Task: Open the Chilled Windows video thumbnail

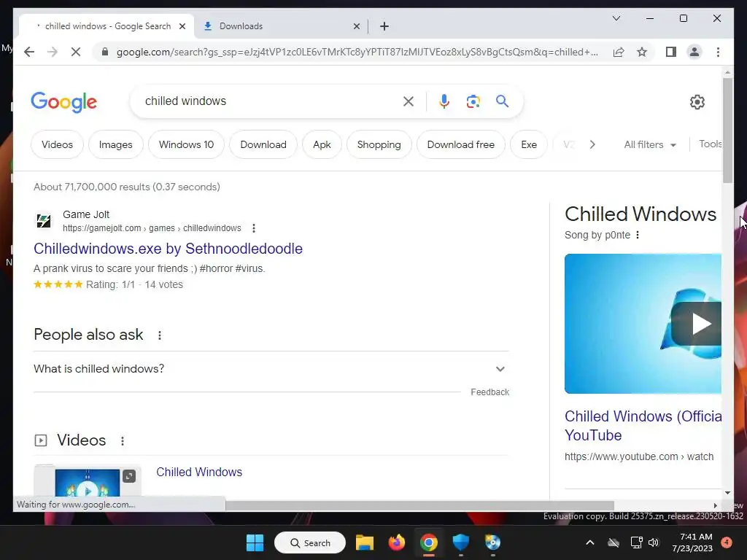Action: coord(88,481)
